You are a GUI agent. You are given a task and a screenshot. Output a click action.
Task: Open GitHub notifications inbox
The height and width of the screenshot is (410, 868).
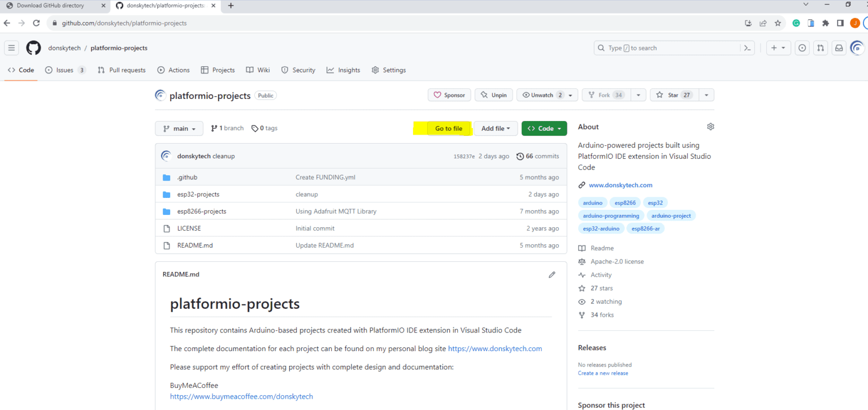pyautogui.click(x=839, y=48)
